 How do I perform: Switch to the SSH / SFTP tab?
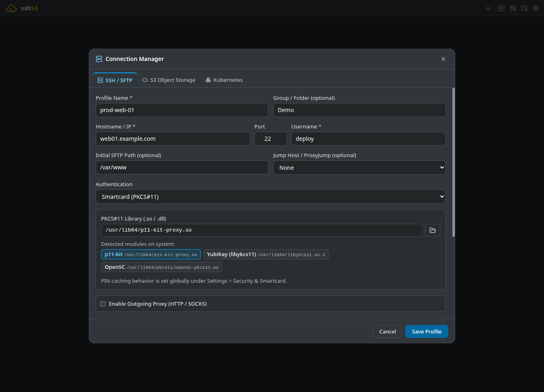pos(115,80)
